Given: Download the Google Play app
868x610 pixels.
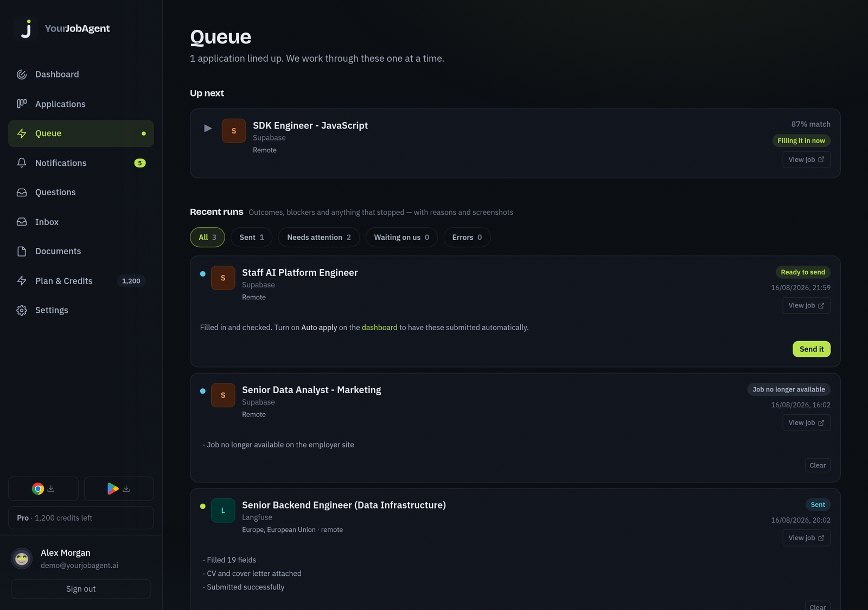Looking at the screenshot, I should coord(119,489).
